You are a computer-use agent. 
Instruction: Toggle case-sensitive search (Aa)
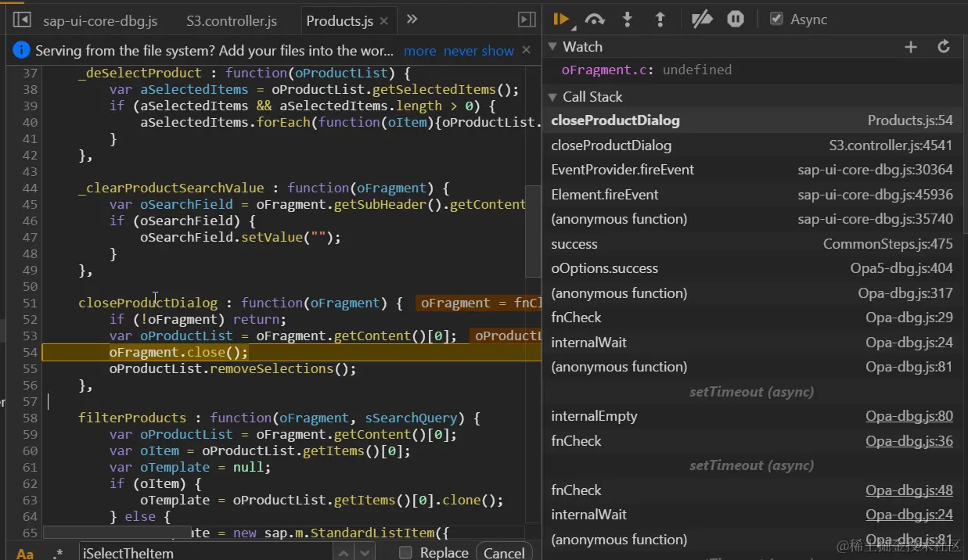25,553
